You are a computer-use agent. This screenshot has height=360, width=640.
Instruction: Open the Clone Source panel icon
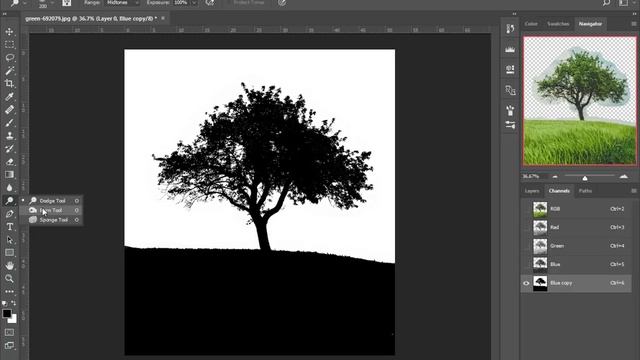[x=510, y=90]
